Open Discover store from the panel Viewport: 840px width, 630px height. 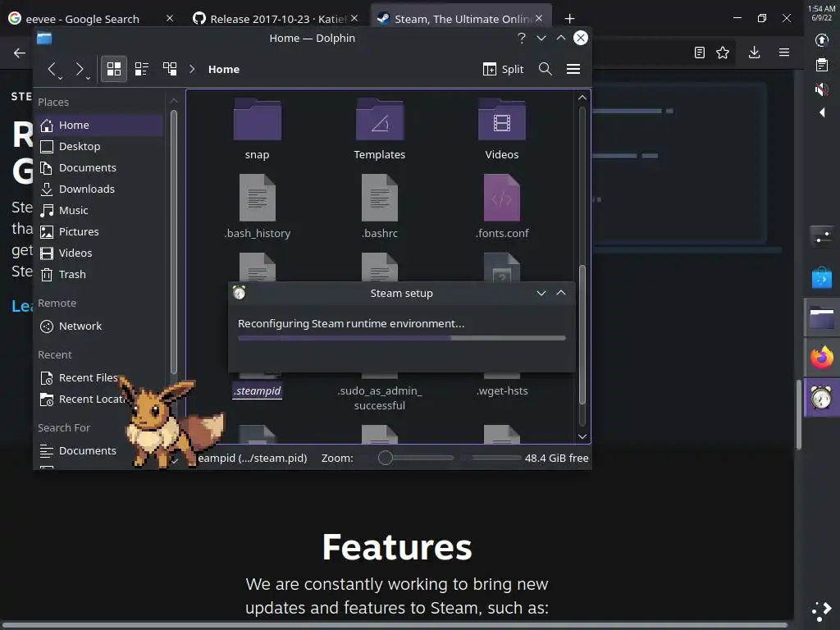[x=822, y=278]
